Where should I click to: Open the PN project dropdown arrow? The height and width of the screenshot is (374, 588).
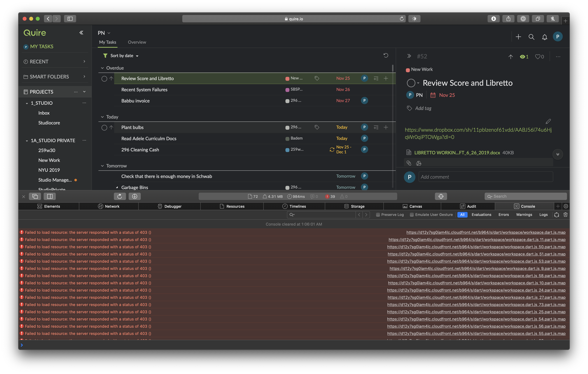[x=109, y=33]
